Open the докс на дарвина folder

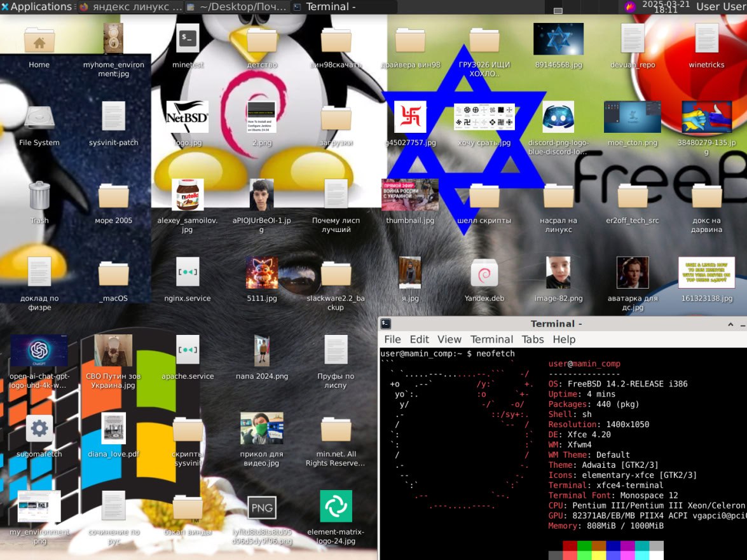point(706,196)
